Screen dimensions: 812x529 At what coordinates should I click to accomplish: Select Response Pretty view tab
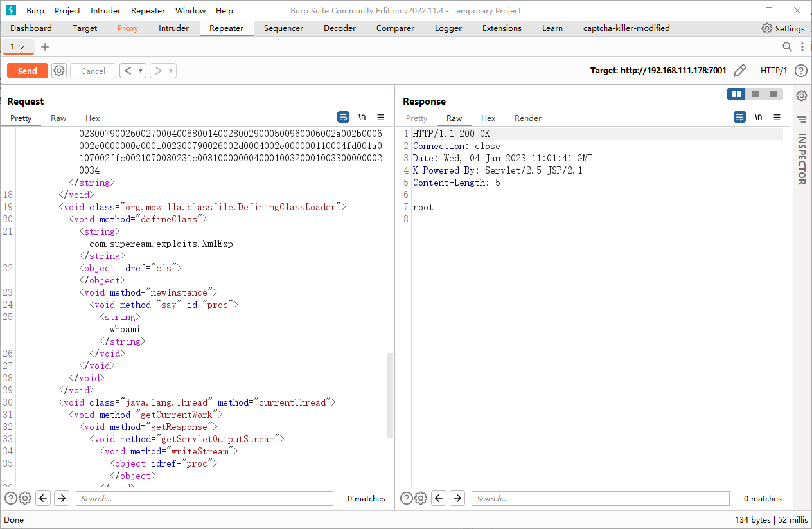(x=416, y=118)
